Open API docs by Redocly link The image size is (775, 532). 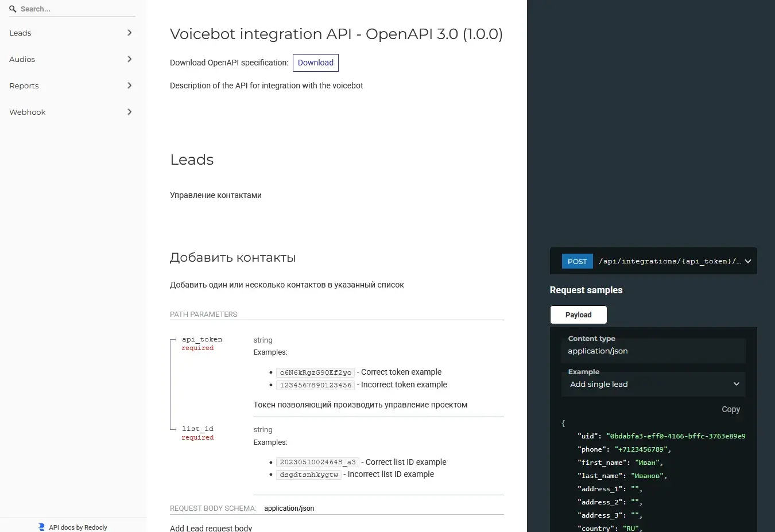click(78, 527)
